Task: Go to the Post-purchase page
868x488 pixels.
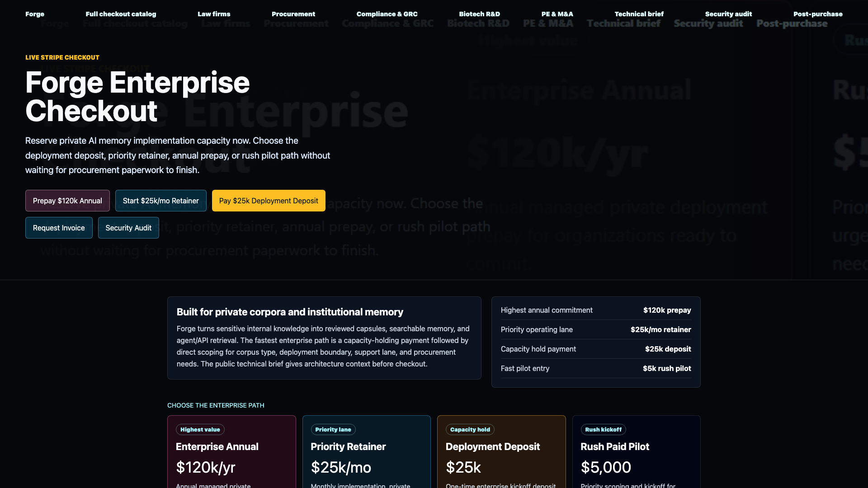Action: 818,14
